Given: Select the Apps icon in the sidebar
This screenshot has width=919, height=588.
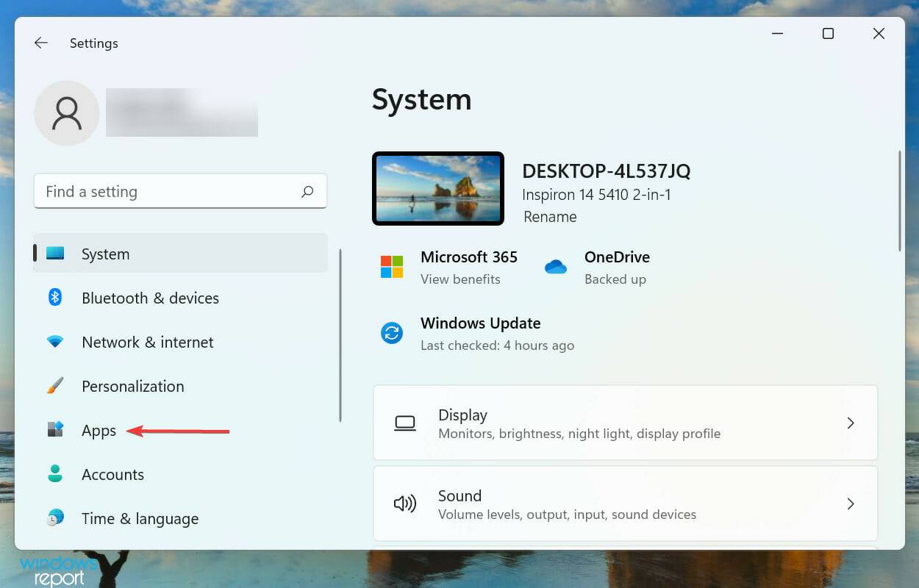Looking at the screenshot, I should click(x=54, y=430).
